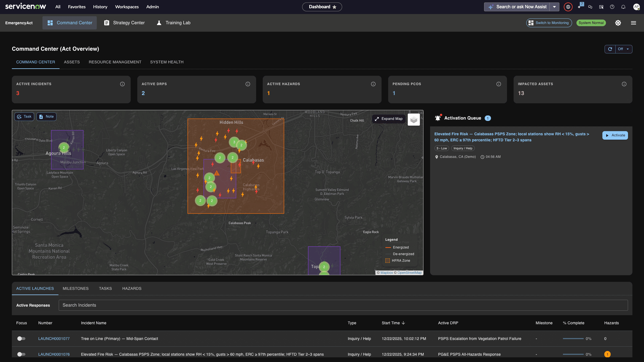This screenshot has width=644, height=362.
Task: Expand the Now Assist search dropdown arrow
Action: click(x=554, y=7)
